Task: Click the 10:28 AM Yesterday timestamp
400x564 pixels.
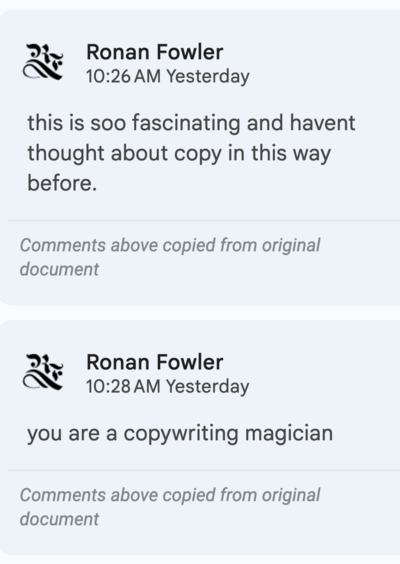Action: coord(168,387)
